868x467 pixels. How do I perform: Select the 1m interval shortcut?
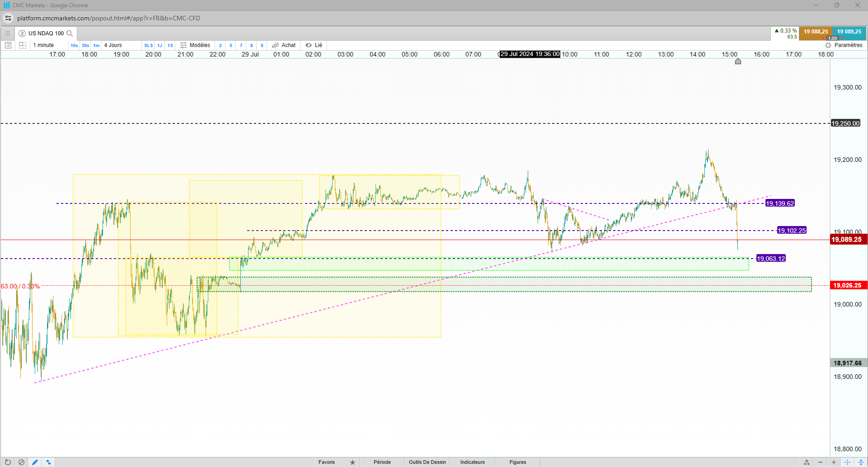coord(96,45)
